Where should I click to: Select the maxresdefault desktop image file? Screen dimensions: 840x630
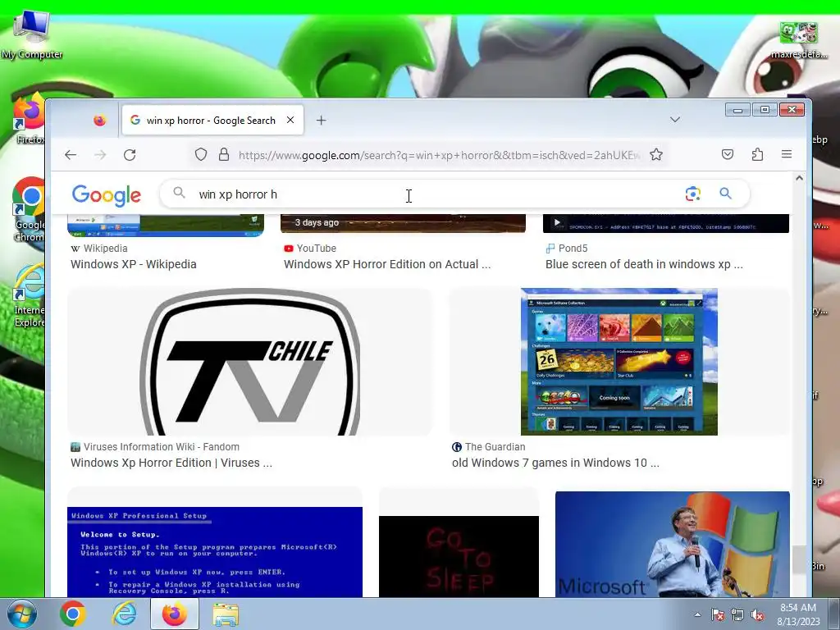coord(799,40)
